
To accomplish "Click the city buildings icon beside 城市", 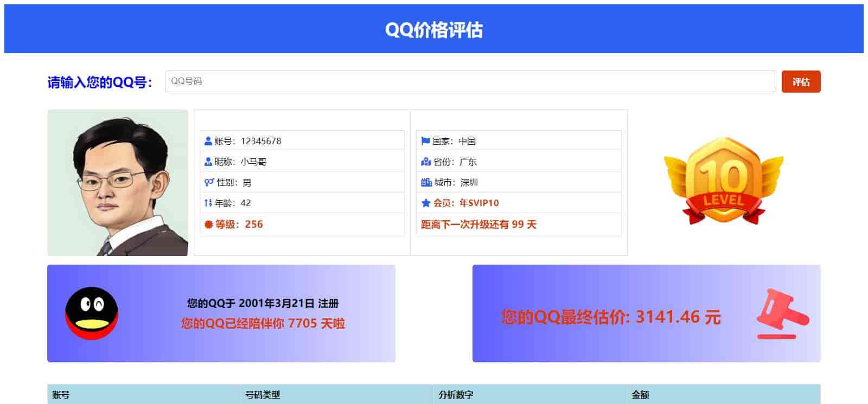I will click(426, 182).
